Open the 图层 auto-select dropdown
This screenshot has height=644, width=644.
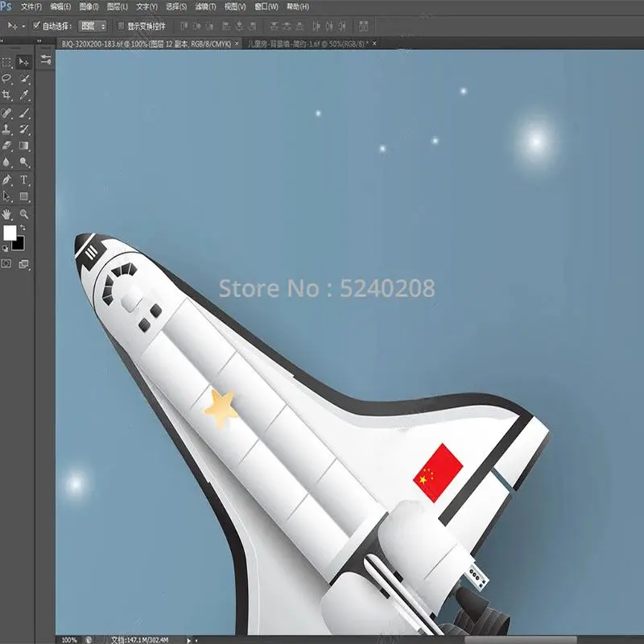(93, 27)
